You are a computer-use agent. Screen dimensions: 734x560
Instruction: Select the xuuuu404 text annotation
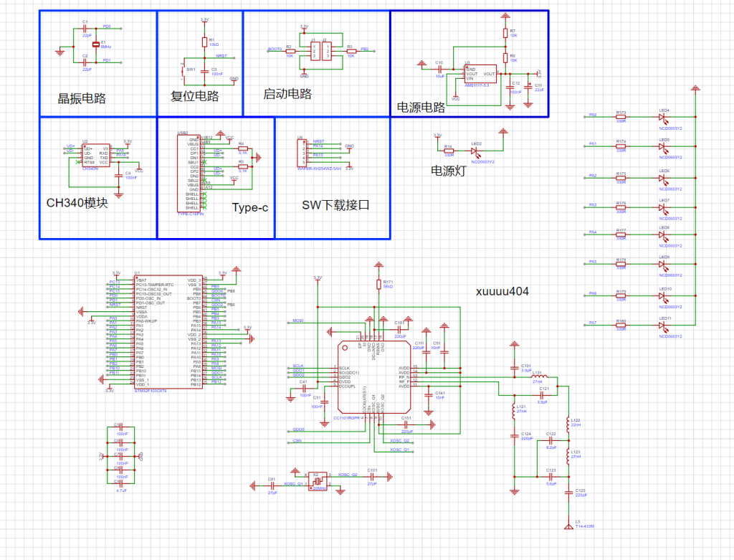(x=502, y=291)
